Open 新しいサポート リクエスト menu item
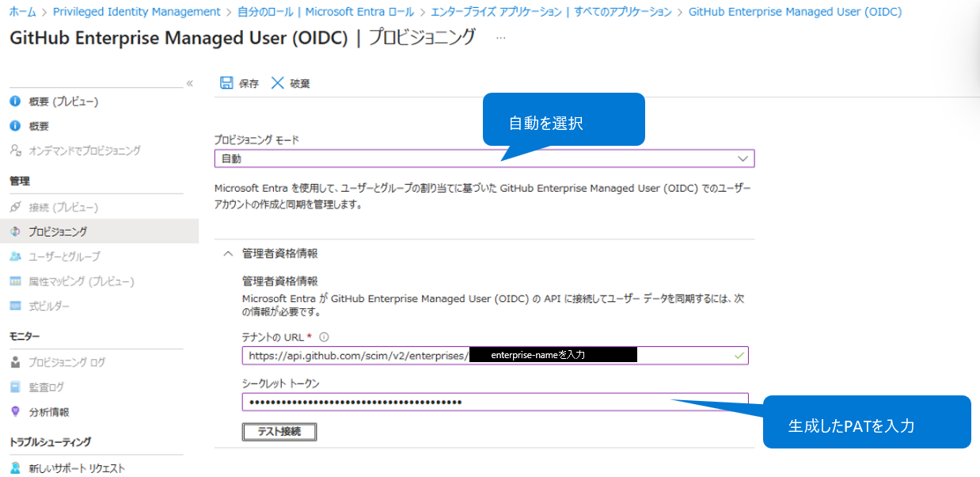 point(77,468)
